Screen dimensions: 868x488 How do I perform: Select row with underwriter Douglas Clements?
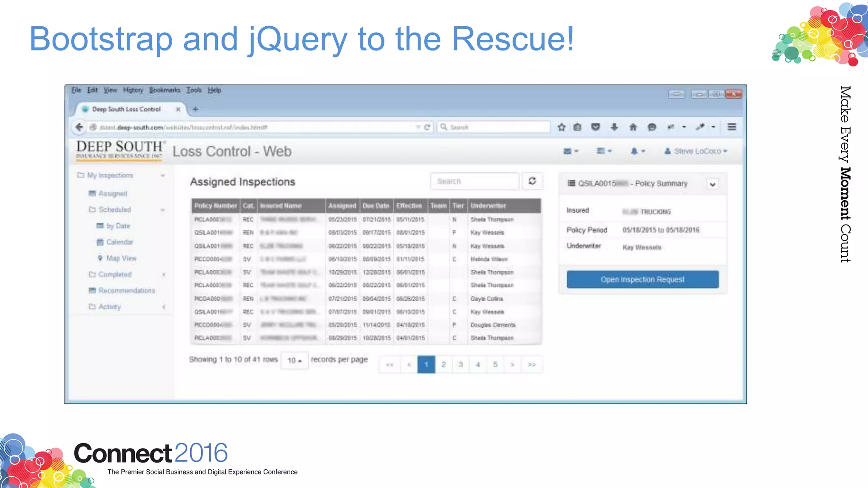click(366, 325)
